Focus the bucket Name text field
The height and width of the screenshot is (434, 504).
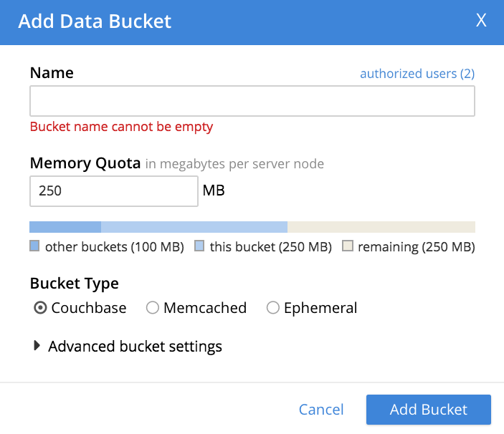pos(252,101)
